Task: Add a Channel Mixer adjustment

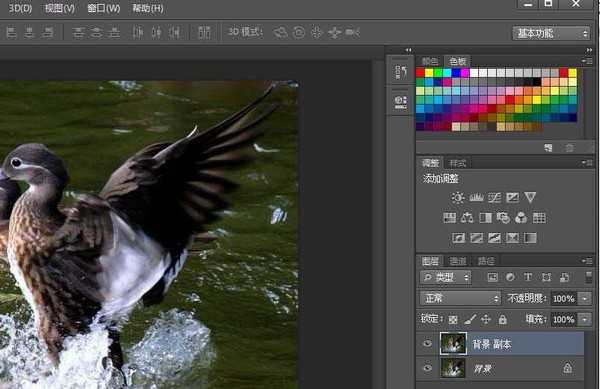Action: point(521,218)
